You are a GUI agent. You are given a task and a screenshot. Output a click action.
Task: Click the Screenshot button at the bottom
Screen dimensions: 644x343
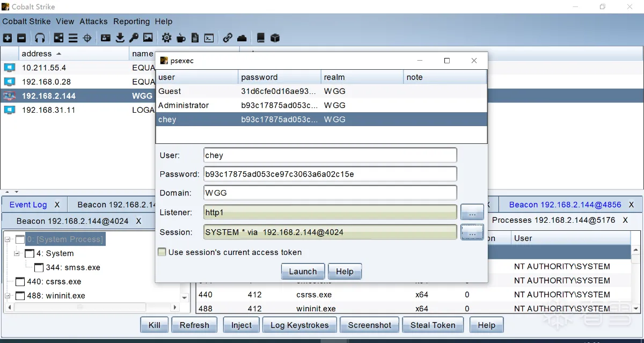coord(370,325)
